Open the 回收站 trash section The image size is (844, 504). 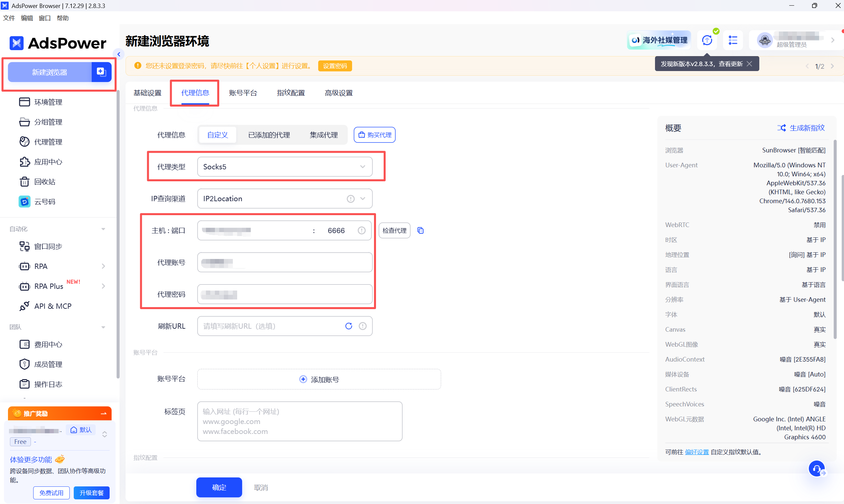(45, 182)
